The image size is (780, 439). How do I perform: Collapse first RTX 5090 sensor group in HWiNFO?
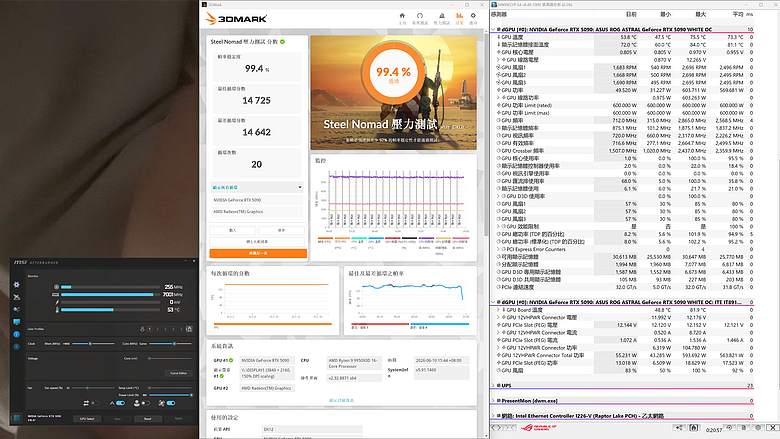point(493,29)
